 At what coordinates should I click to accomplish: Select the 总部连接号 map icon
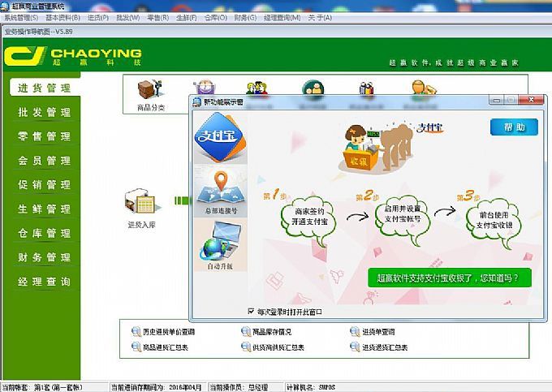coord(221,192)
